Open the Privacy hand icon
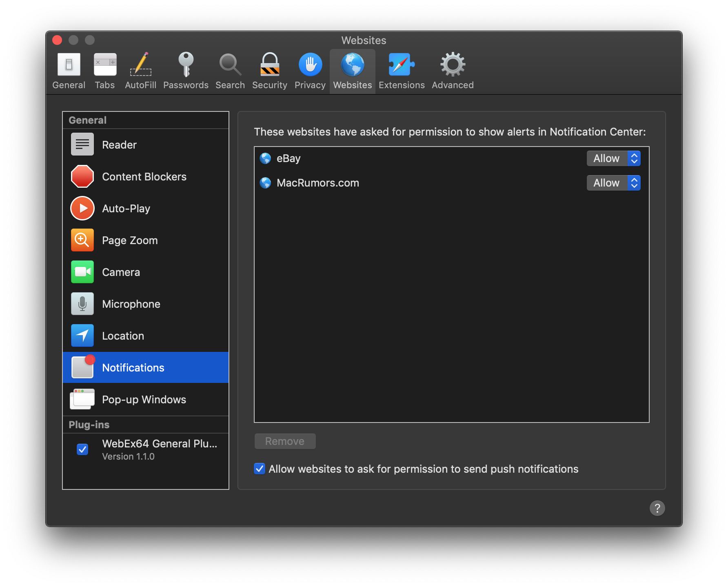This screenshot has height=587, width=728. click(310, 64)
